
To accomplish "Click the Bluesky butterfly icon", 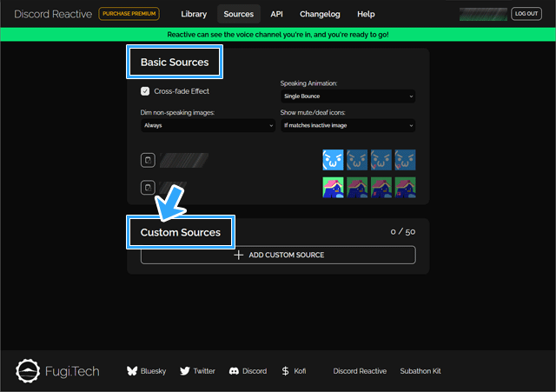I will click(x=132, y=371).
